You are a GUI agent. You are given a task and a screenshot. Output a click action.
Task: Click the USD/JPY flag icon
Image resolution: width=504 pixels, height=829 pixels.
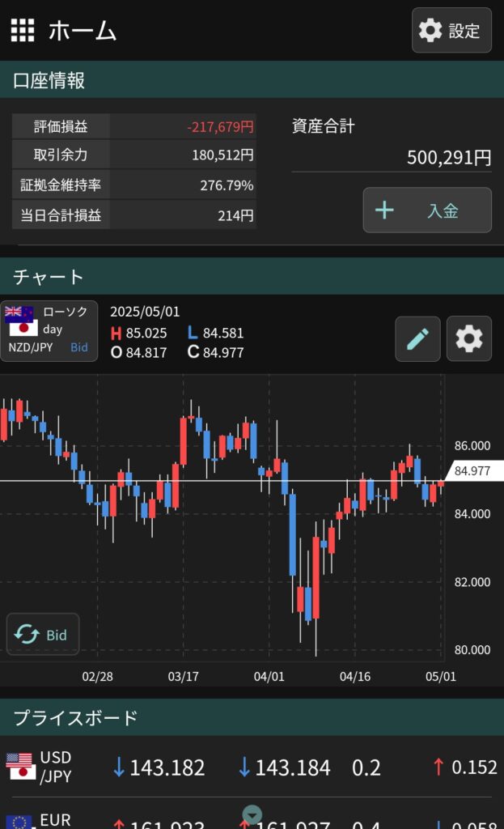coord(19,766)
